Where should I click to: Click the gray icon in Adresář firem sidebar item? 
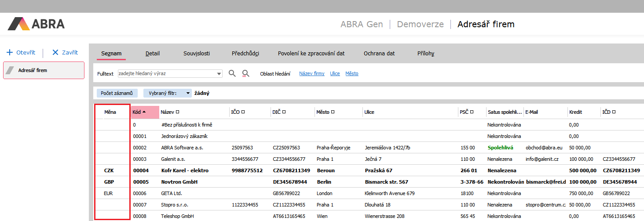11,70
